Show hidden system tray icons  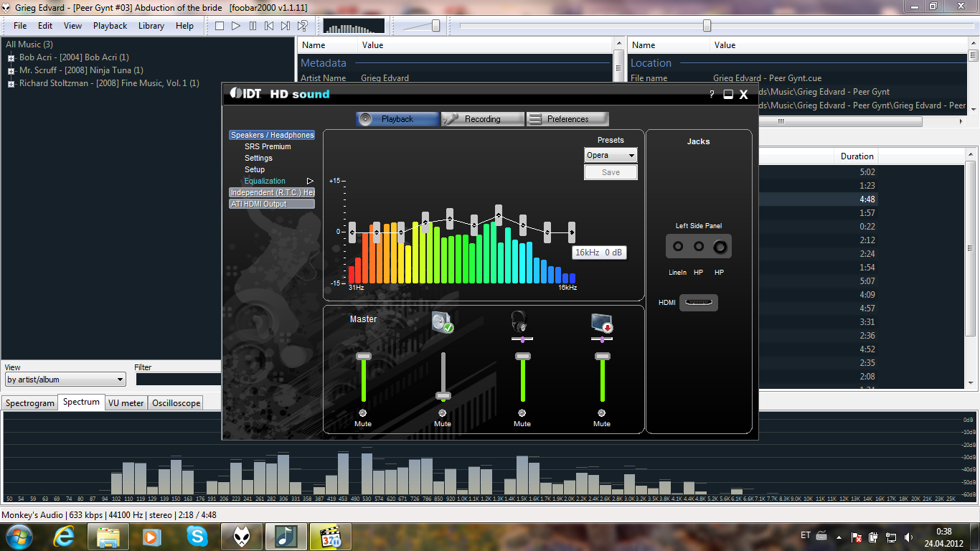click(x=839, y=537)
